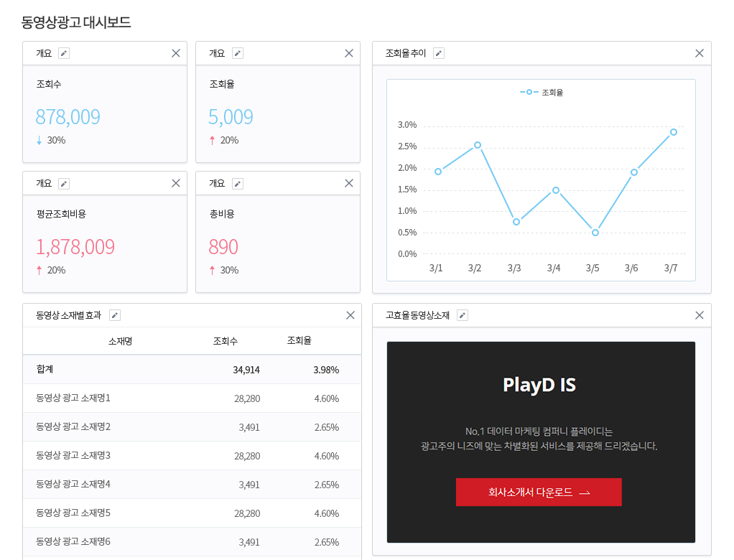Close the 총비용 overview card
The image size is (734, 560).
point(349,183)
